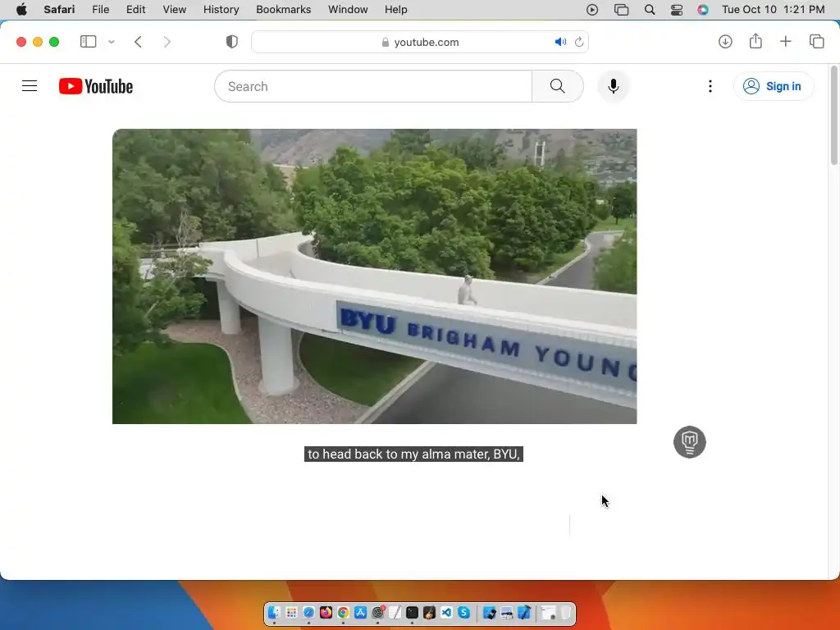Open the Help menu
Image resolution: width=840 pixels, height=630 pixels.
click(x=396, y=9)
